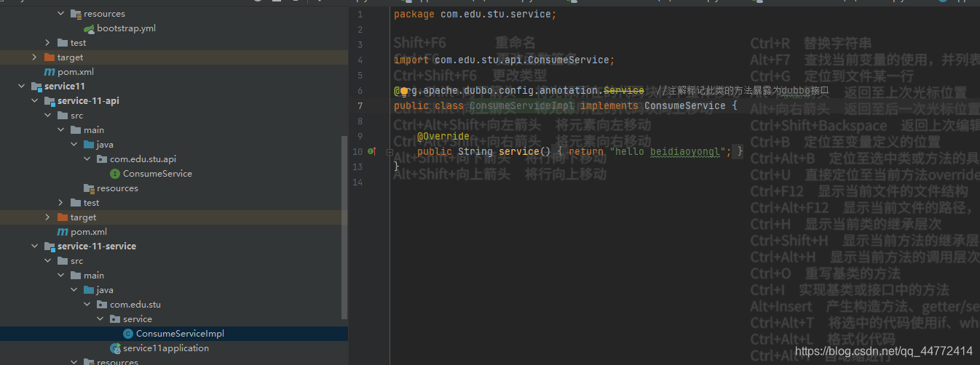Click line number 7 in the gutter

tap(360, 106)
